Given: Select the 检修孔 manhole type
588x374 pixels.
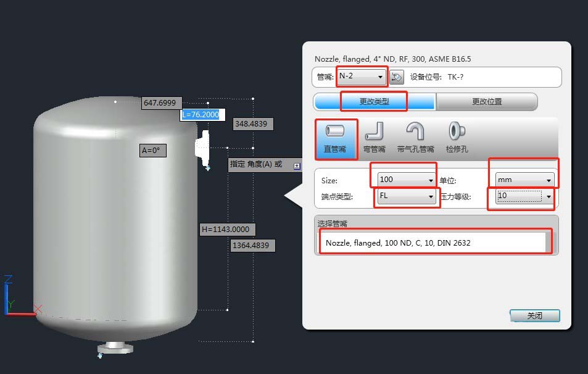Looking at the screenshot, I should 457,138.
